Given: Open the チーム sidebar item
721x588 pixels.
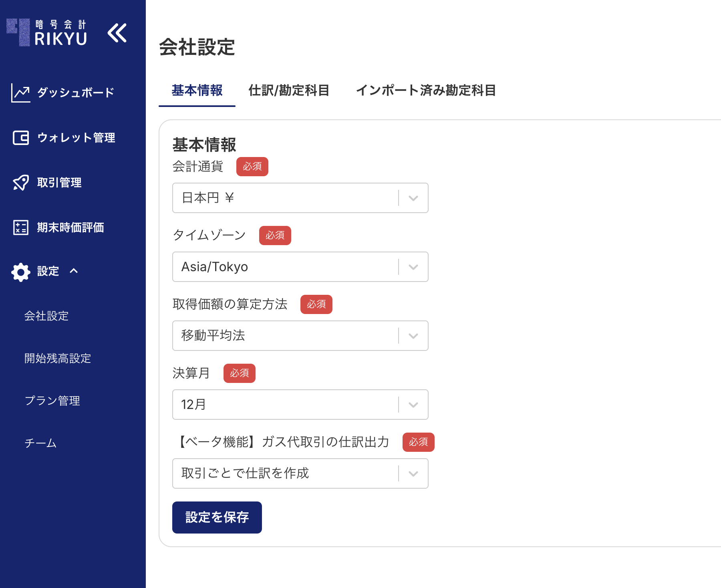Looking at the screenshot, I should (x=40, y=443).
